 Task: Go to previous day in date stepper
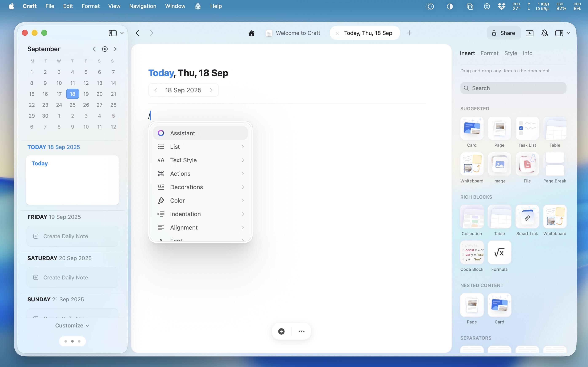click(156, 90)
